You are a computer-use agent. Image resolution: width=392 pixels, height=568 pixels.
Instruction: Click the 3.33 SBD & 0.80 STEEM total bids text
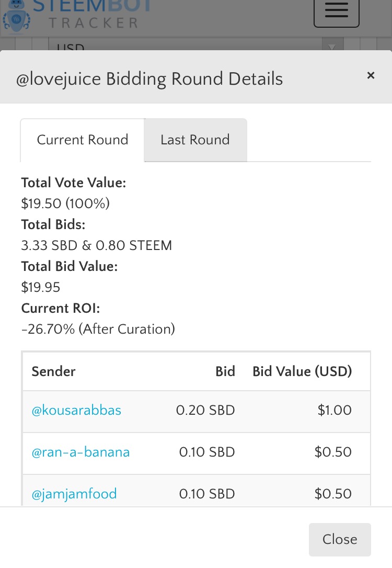tap(97, 245)
